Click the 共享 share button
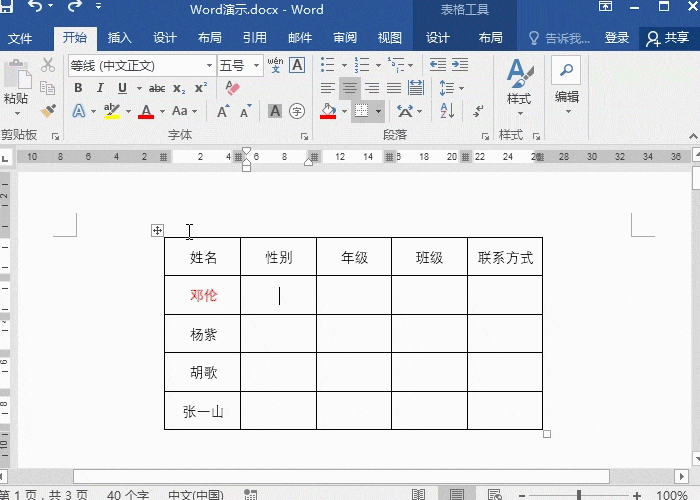This screenshot has width=700, height=500. click(668, 38)
